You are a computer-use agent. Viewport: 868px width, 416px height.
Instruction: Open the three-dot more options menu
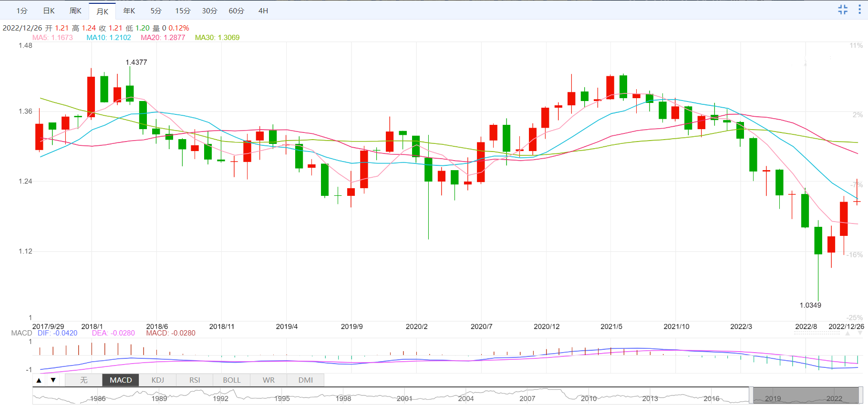click(x=859, y=10)
